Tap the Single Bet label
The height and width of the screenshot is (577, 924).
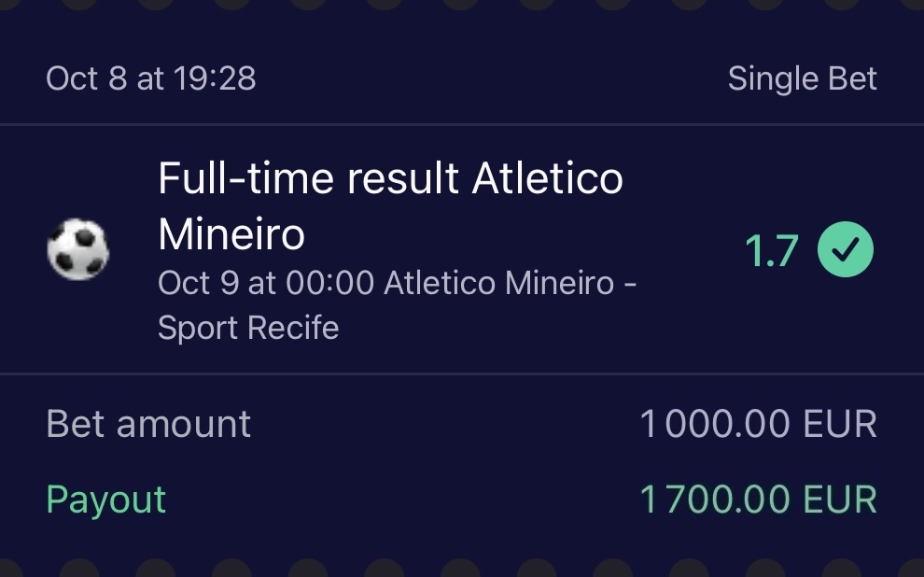[x=802, y=78]
